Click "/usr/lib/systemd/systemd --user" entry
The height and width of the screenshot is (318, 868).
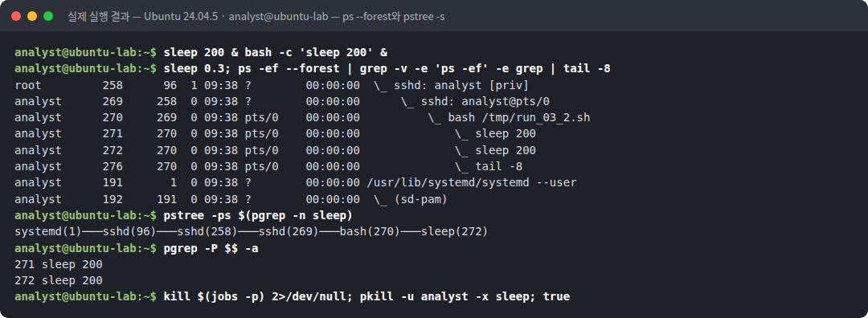(x=472, y=183)
